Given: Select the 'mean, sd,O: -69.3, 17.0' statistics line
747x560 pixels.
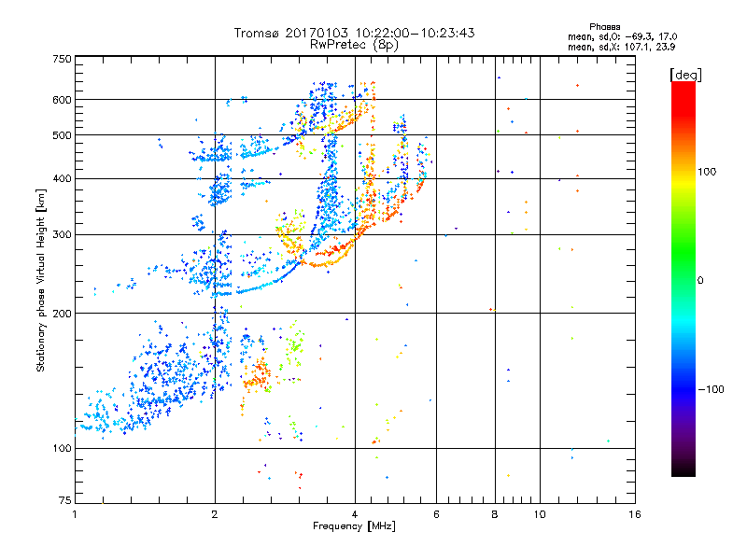Looking at the screenshot, I should (x=622, y=36).
